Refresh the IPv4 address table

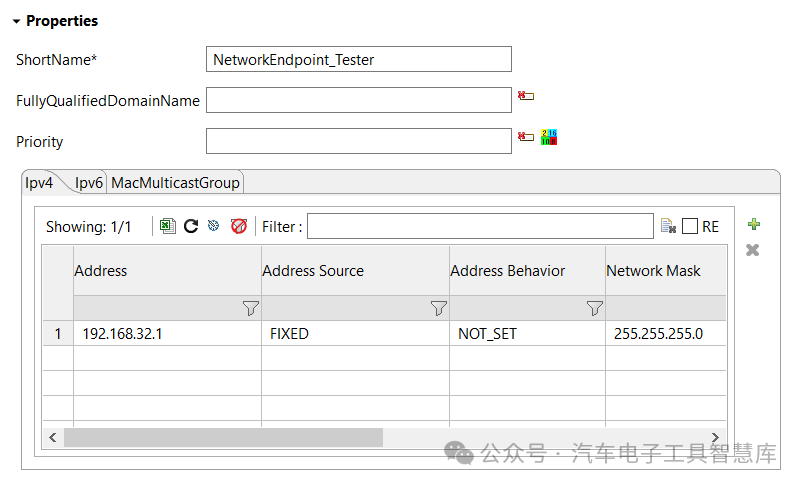point(191,226)
